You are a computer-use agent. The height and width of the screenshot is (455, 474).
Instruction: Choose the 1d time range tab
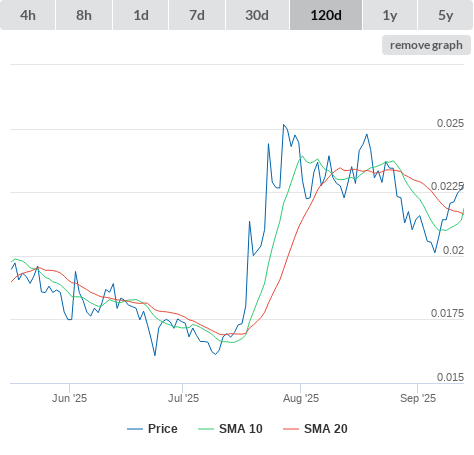[x=141, y=15]
